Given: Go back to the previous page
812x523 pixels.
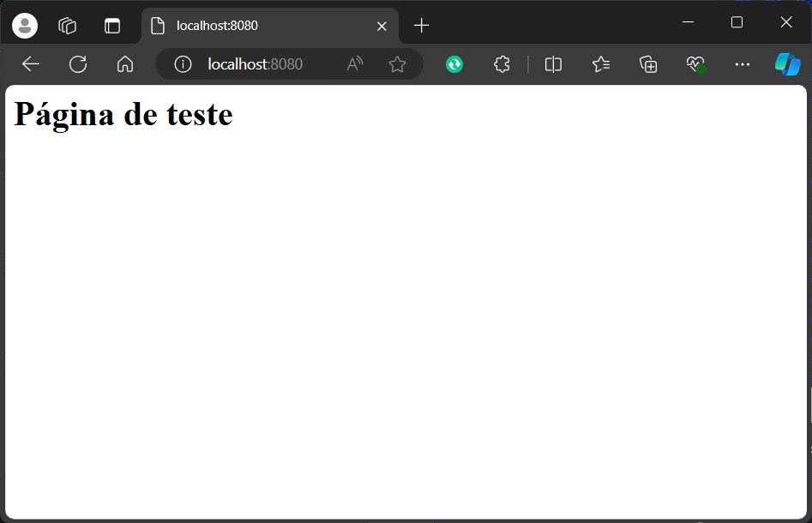Looking at the screenshot, I should click(31, 64).
